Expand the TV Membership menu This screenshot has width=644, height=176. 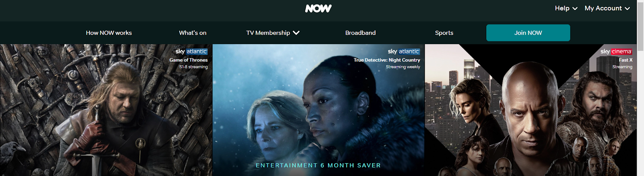273,33
